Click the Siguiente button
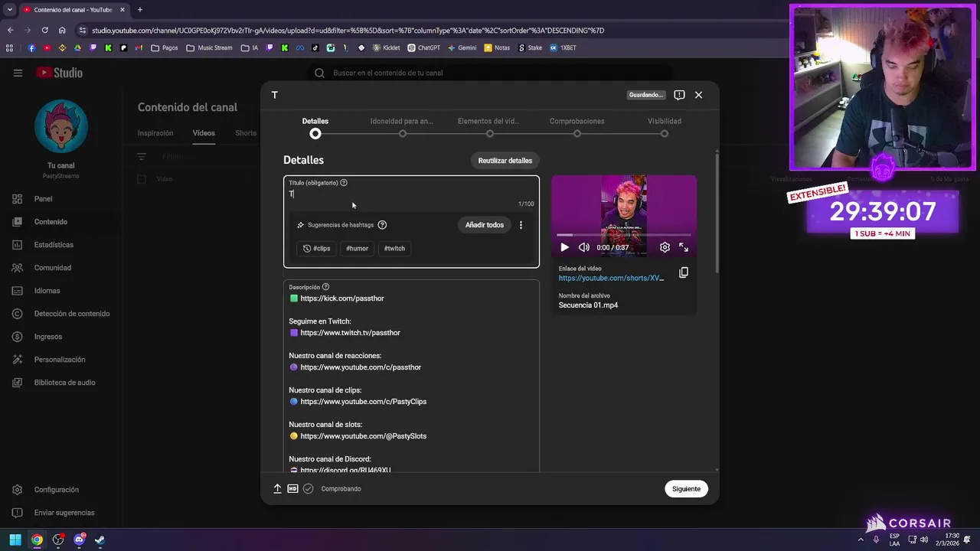 (x=686, y=489)
